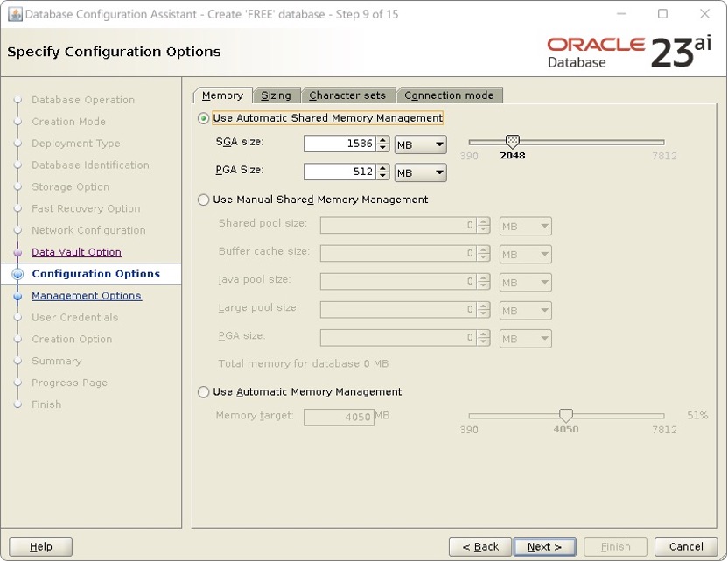
Task: Increment SGA size with the up arrow
Action: [381, 139]
